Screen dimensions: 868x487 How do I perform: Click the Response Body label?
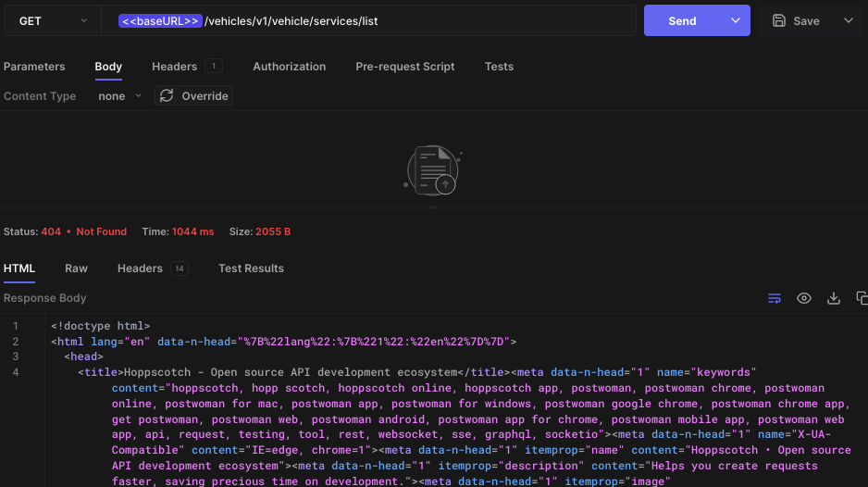click(44, 298)
